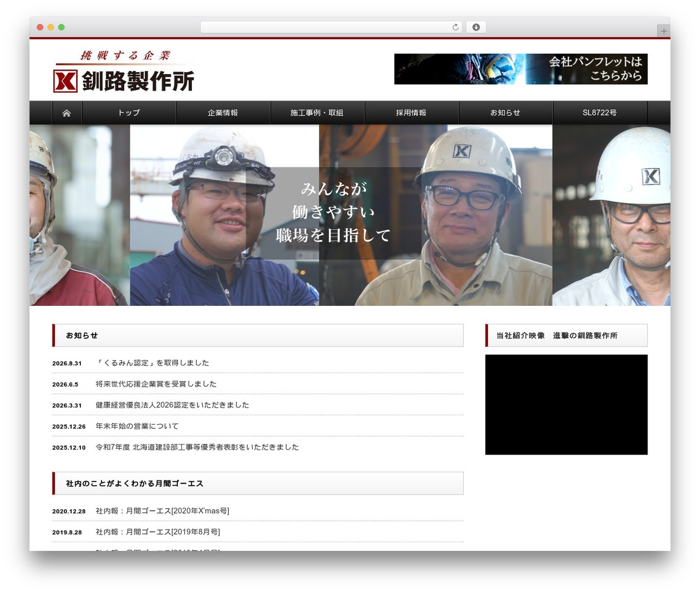
Task: Open 社内報:月間ゴーエス[2020年X'mas号]
Action: 162,511
